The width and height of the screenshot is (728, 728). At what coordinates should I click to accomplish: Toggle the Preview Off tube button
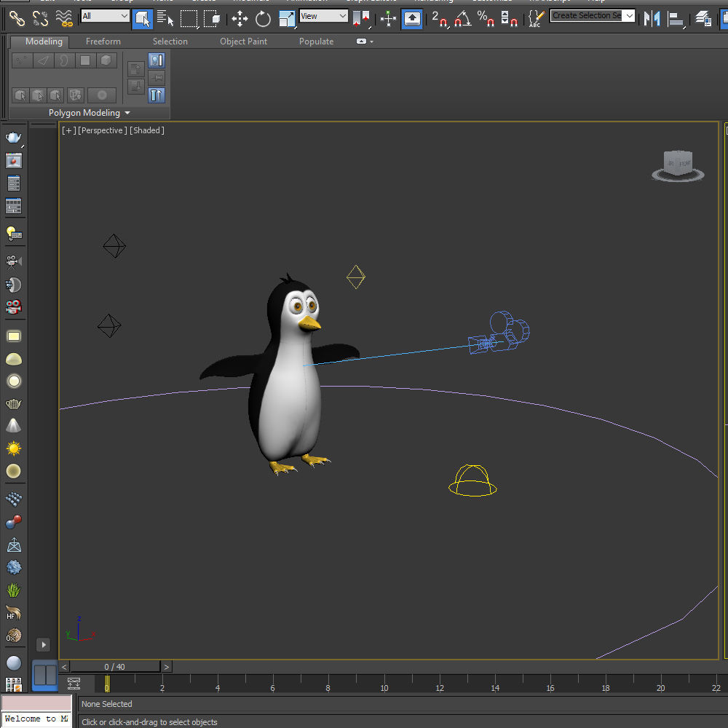pyautogui.click(x=157, y=95)
